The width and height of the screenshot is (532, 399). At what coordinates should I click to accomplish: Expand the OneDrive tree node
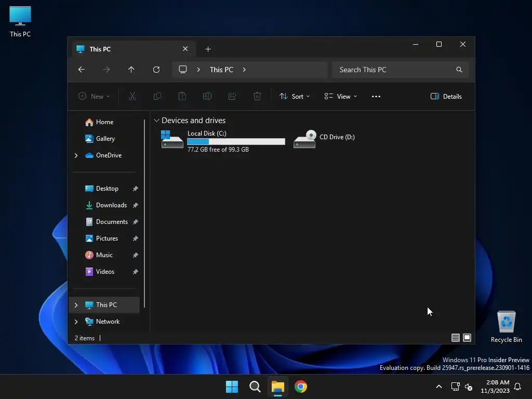pyautogui.click(x=76, y=155)
